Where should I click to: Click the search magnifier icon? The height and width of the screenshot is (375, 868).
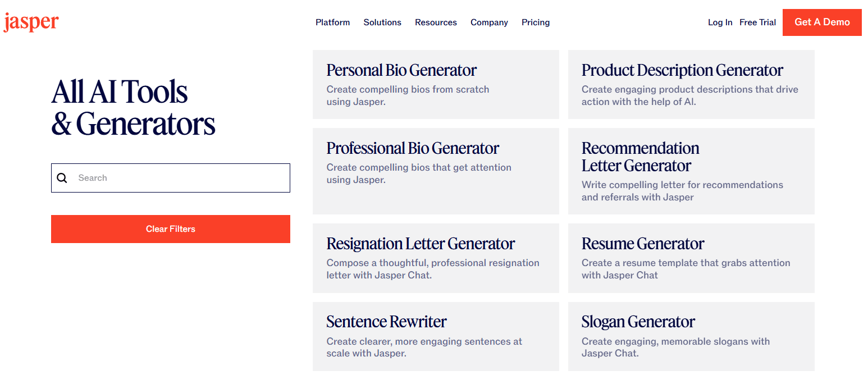[62, 178]
